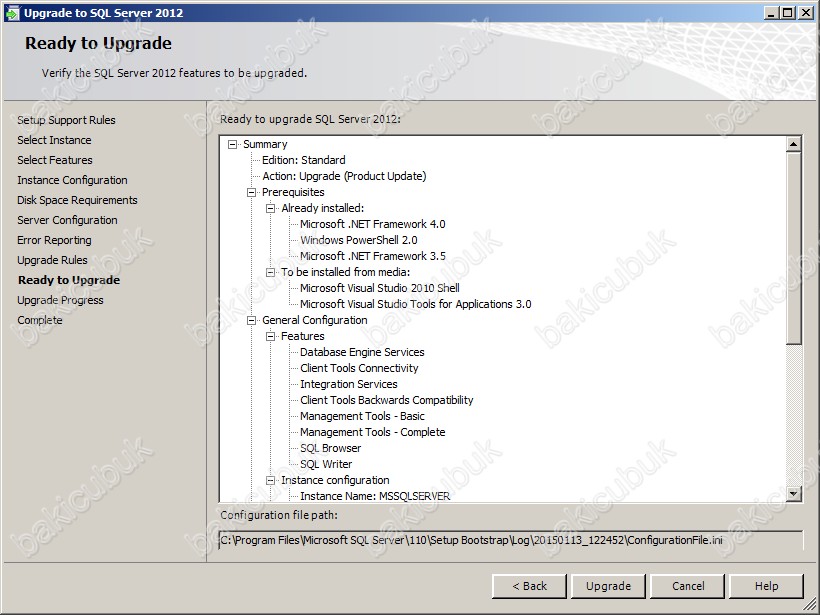Select the Instance configuration tree item
The image size is (820, 615).
pos(335,481)
